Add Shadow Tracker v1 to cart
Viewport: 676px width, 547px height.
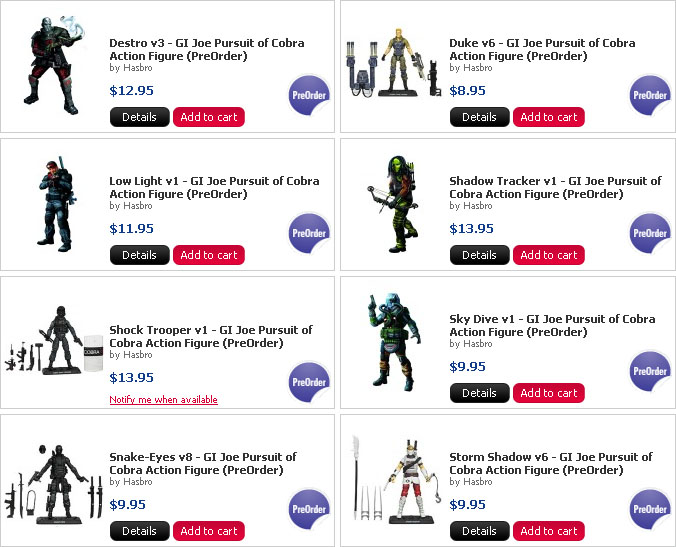pyautogui.click(x=549, y=255)
